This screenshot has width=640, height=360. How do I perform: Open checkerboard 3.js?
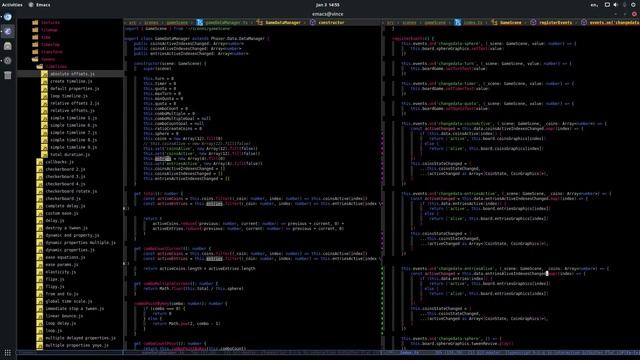[65, 177]
